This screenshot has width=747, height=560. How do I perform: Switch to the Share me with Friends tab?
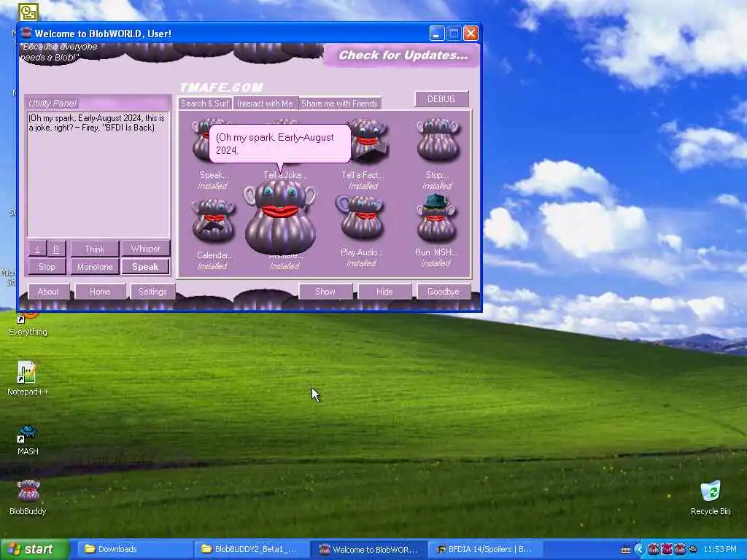[339, 104]
